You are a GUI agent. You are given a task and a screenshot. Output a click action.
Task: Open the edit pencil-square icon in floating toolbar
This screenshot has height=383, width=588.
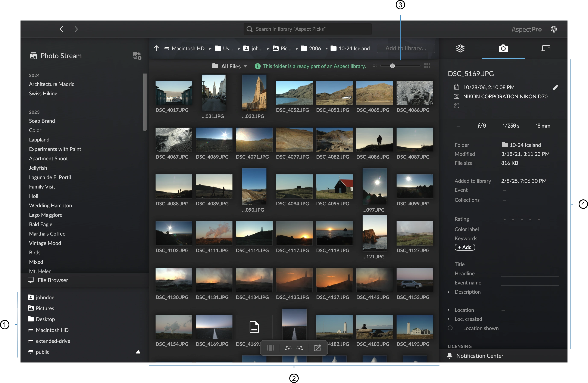(317, 348)
